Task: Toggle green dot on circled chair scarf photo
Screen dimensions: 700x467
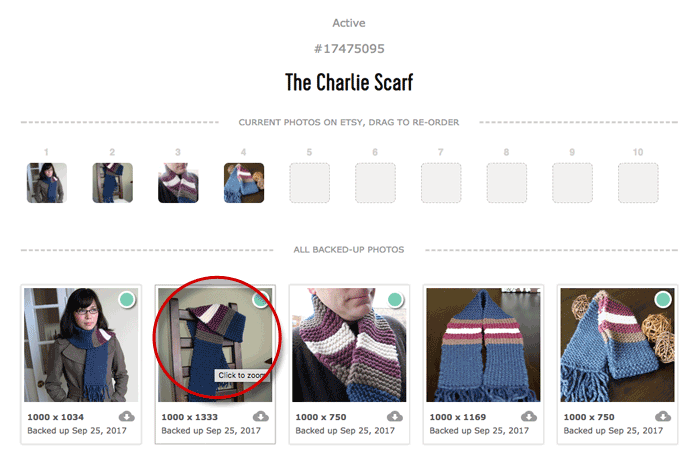Action: coord(261,300)
